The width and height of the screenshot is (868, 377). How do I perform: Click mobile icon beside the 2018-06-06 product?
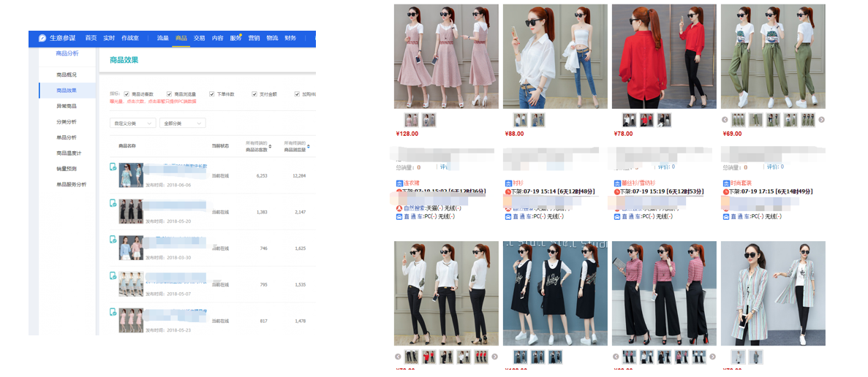pos(113,167)
